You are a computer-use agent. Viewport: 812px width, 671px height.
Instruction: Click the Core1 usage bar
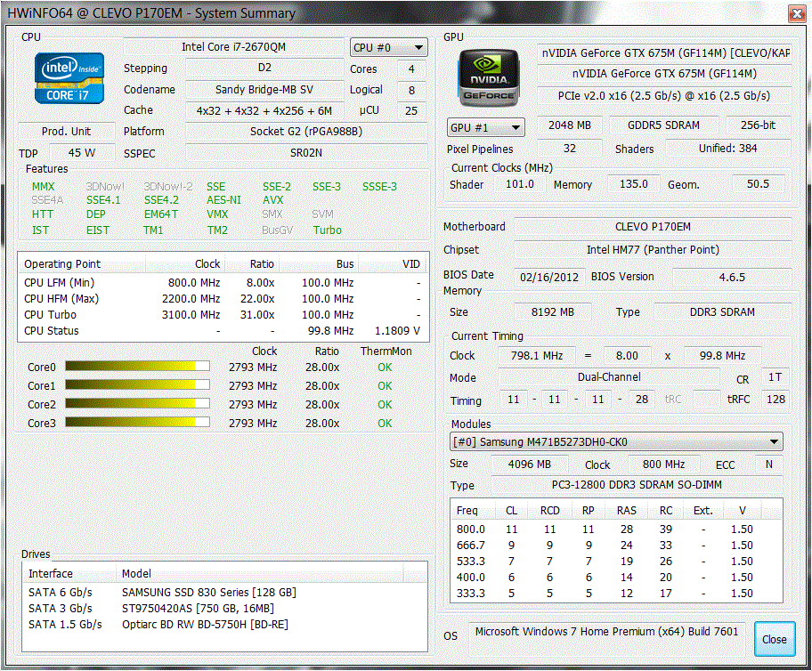137,385
